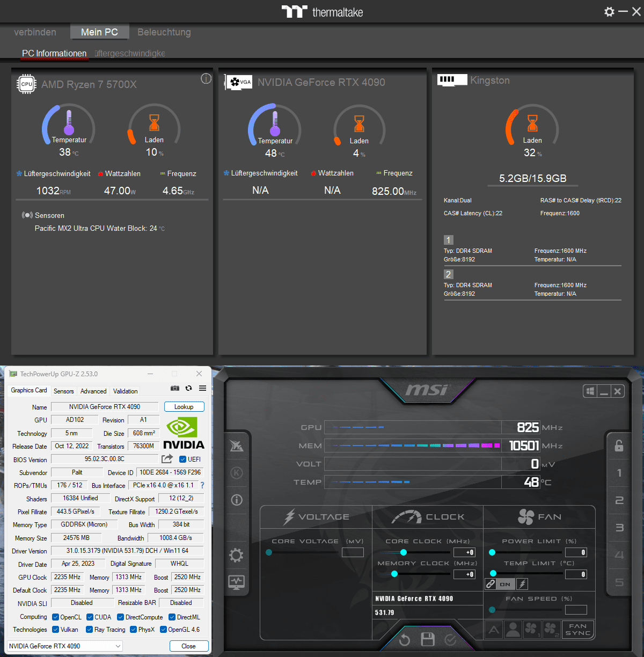The width and height of the screenshot is (644, 657).
Task: Open GPU-Z Sensors tab
Action: point(63,391)
